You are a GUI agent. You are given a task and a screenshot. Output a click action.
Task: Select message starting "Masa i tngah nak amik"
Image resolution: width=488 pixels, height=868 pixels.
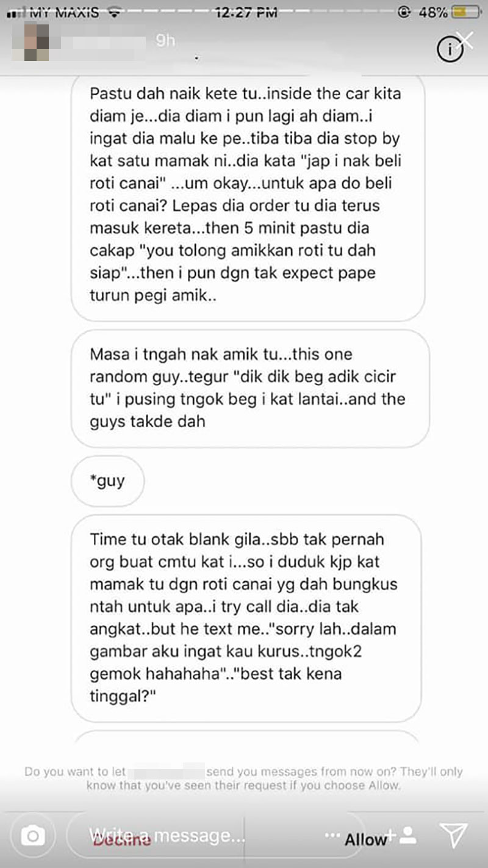pyautogui.click(x=250, y=388)
